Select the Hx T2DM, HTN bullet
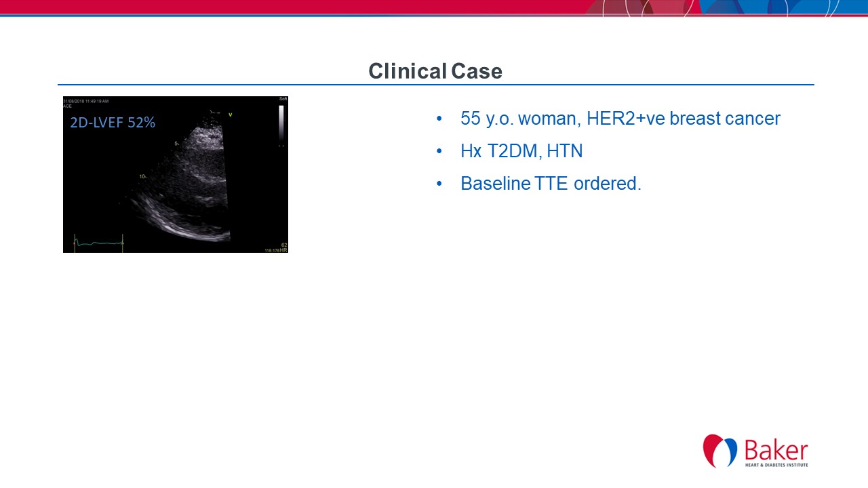The width and height of the screenshot is (868, 488). [521, 151]
